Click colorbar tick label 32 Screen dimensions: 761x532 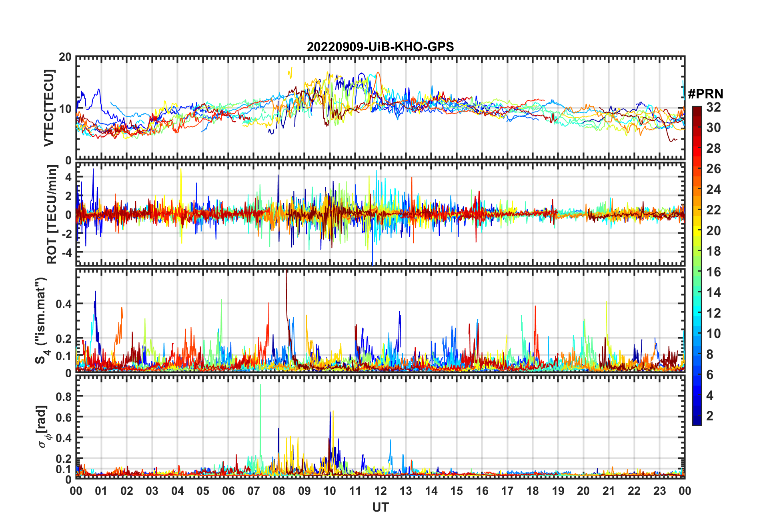(713, 107)
